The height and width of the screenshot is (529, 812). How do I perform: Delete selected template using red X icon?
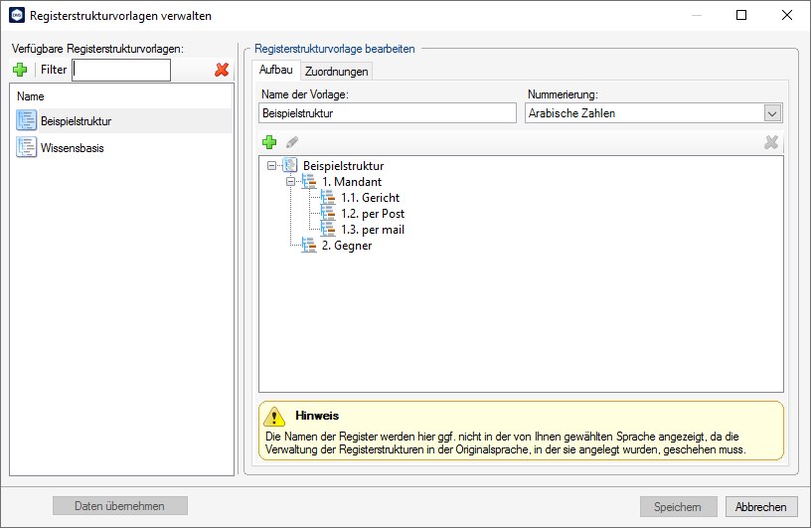click(222, 70)
